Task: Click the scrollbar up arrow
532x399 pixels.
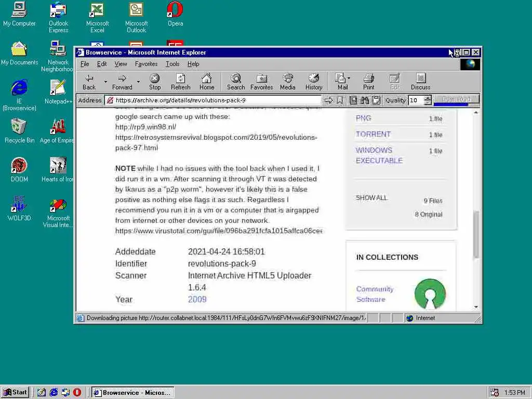Action: (x=476, y=113)
